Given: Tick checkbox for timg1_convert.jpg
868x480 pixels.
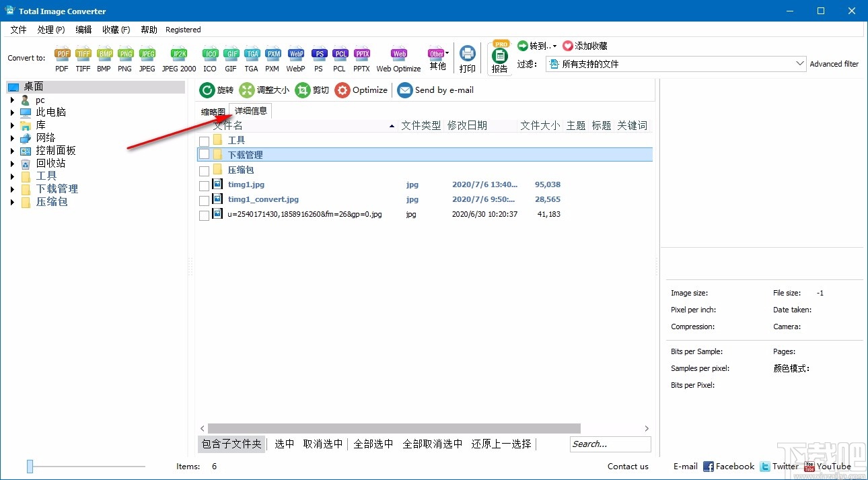Looking at the screenshot, I should tap(204, 201).
